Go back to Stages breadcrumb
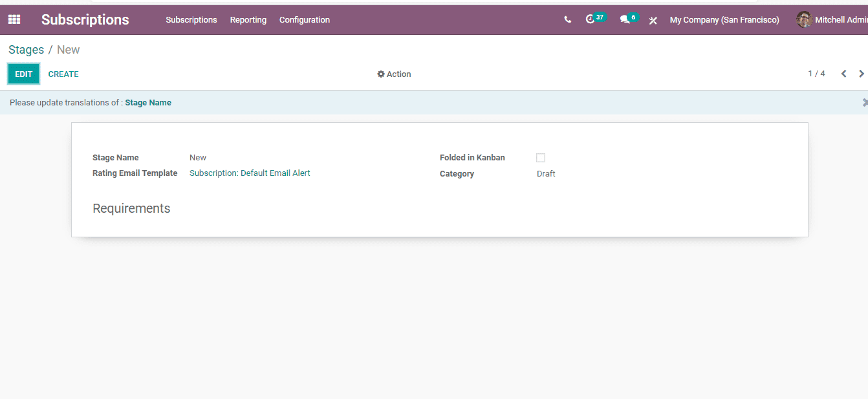Screen dimensions: 868x399 [27, 50]
